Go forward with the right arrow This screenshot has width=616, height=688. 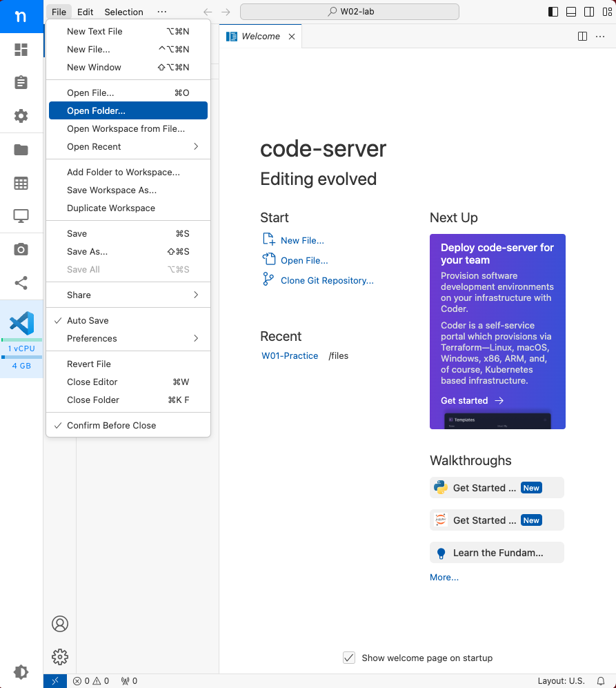point(226,12)
